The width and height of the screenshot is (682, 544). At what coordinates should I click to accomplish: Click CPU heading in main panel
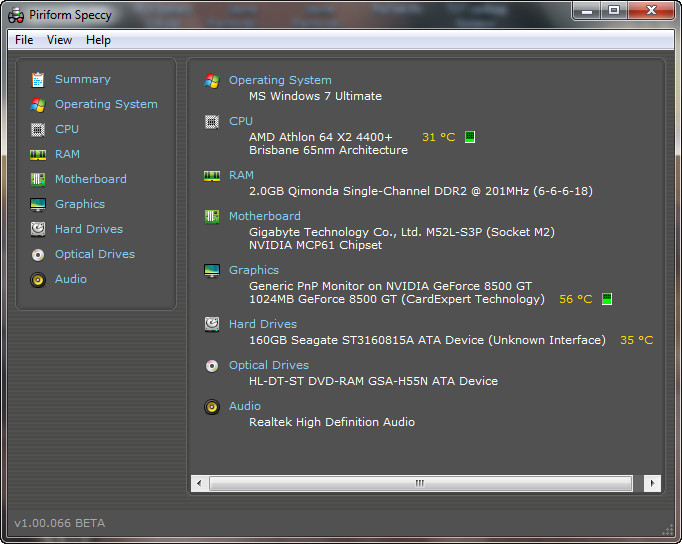pos(241,121)
